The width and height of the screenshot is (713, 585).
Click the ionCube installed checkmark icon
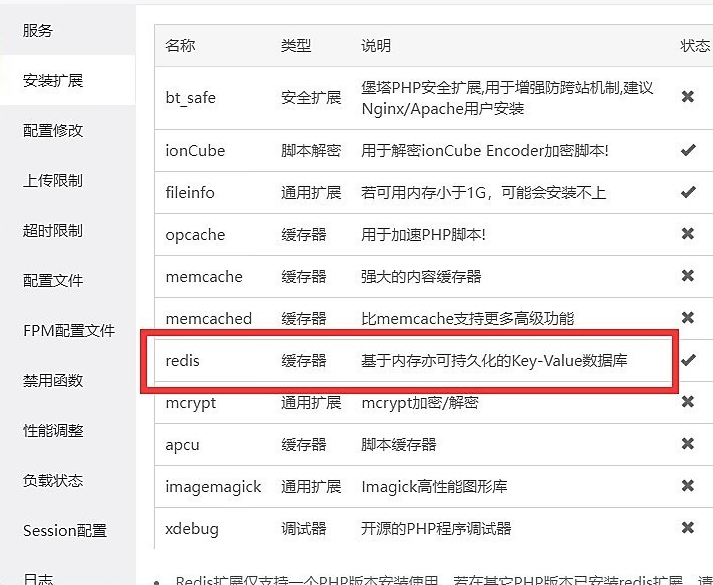point(688,150)
